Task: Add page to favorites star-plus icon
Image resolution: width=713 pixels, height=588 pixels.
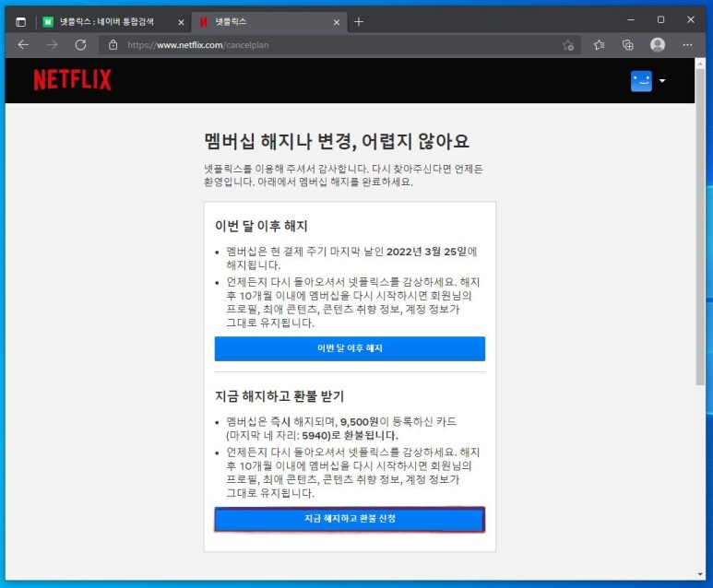Action: tap(568, 45)
